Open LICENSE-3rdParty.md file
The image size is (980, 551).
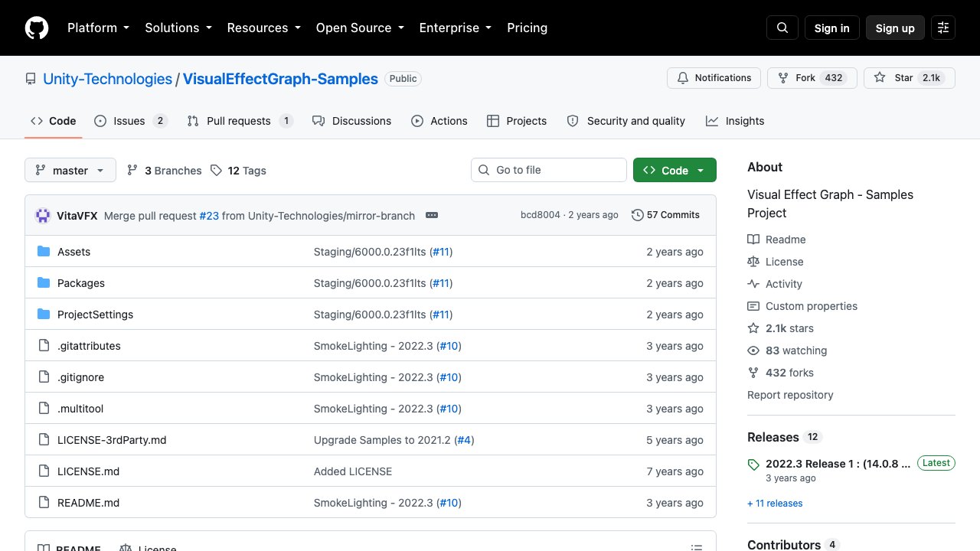tap(112, 440)
